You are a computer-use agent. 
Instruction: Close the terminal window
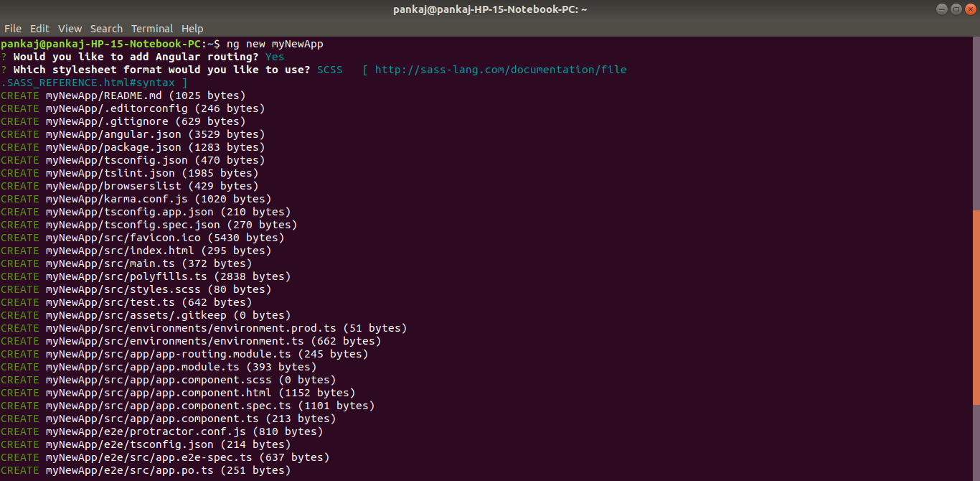[x=969, y=9]
